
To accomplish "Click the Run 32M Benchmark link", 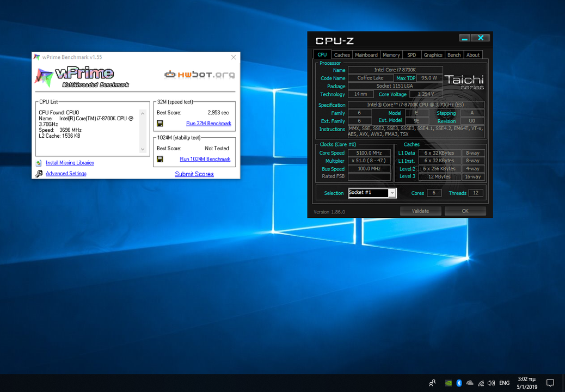I will (208, 123).
